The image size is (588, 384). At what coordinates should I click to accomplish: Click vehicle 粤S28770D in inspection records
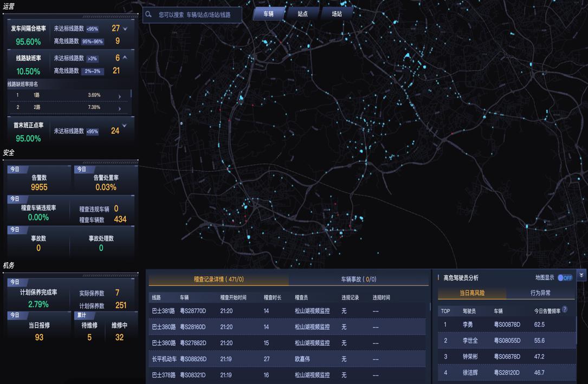click(192, 311)
